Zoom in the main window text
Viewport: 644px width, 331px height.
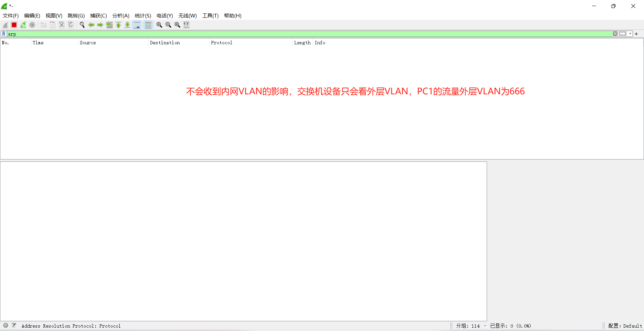[x=159, y=25]
